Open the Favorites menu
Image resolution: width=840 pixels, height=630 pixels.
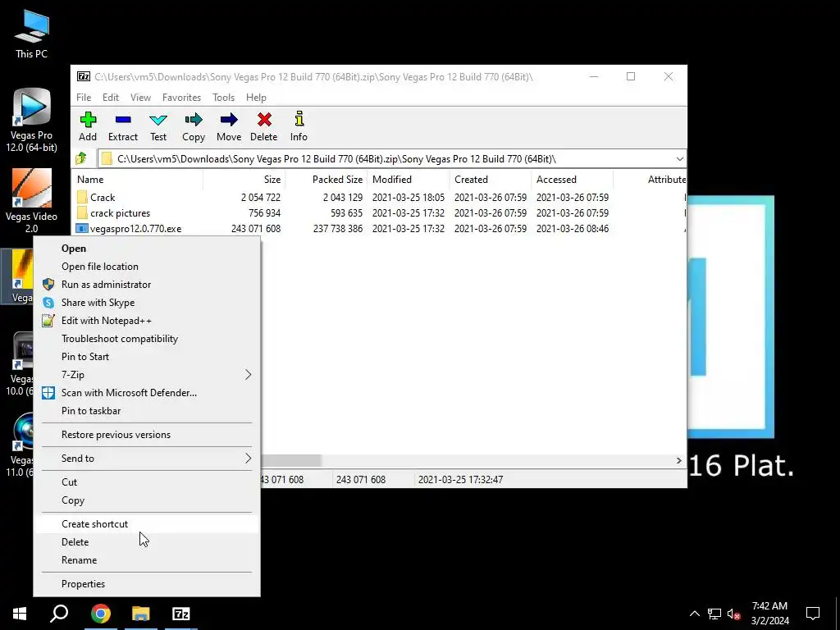181,97
